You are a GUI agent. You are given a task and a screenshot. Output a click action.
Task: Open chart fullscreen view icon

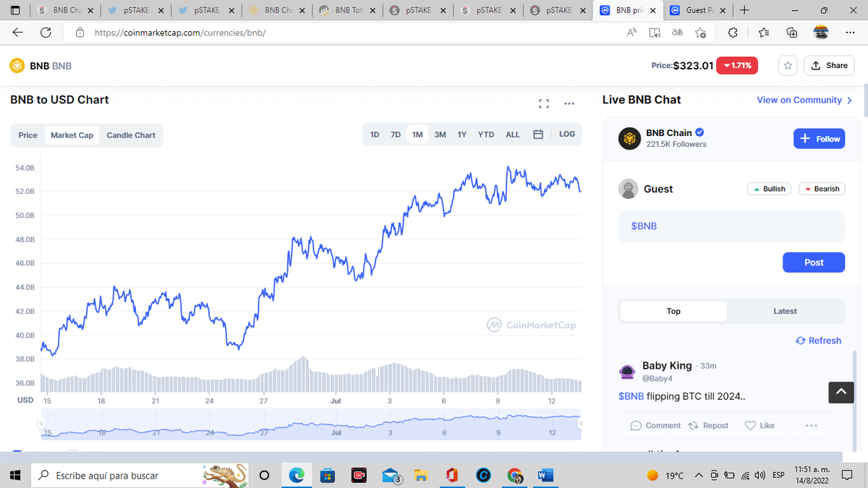[545, 103]
